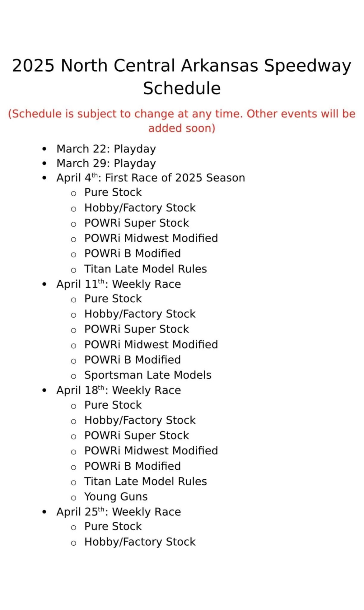The height and width of the screenshot is (610, 364).
Task: Click Hobby/Factory Stock under April 25th
Action: 140,542
